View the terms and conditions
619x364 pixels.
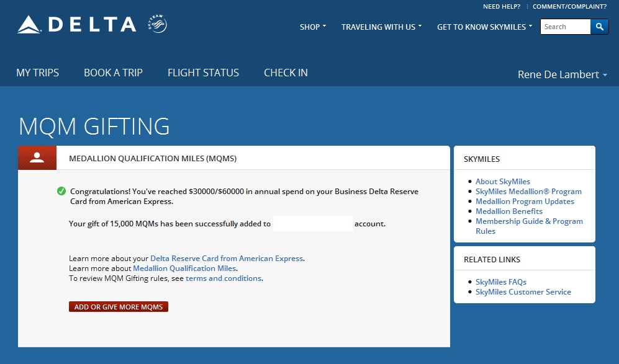click(224, 278)
